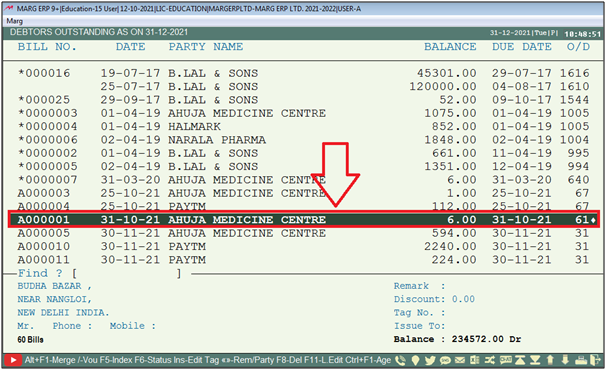Click the clock time 10:48:51
This screenshot has width=607, height=370.
(x=582, y=34)
